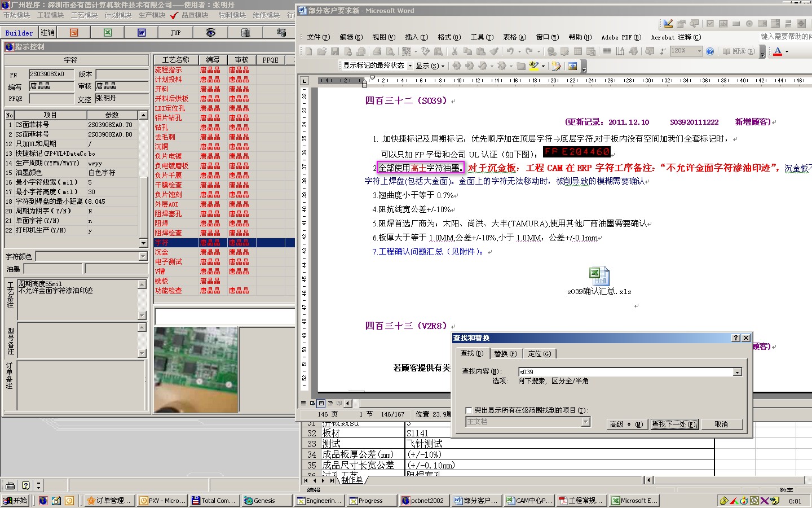Open Print Preview in Word toolbar

[390, 51]
